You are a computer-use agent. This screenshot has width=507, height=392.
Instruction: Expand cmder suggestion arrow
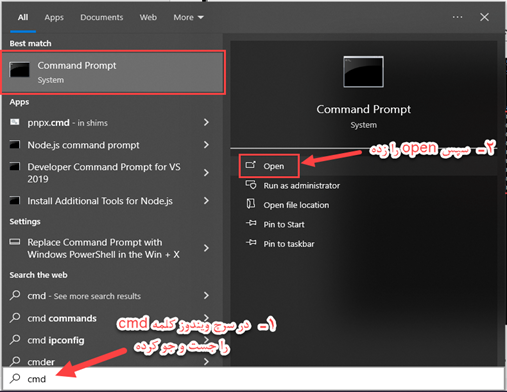(x=206, y=361)
